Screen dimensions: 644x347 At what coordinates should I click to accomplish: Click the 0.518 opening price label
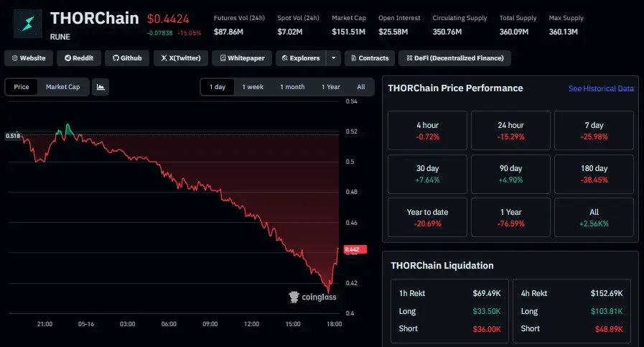(x=13, y=136)
